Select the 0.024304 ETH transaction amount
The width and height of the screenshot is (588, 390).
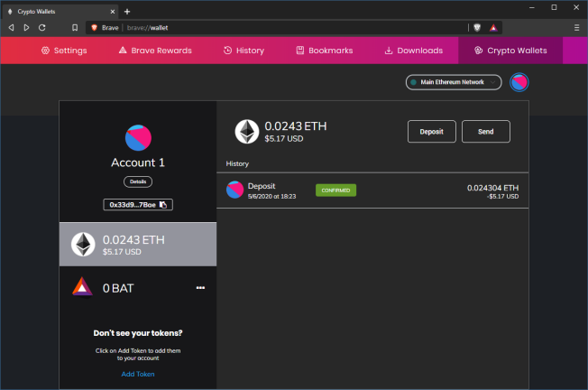[x=492, y=188]
